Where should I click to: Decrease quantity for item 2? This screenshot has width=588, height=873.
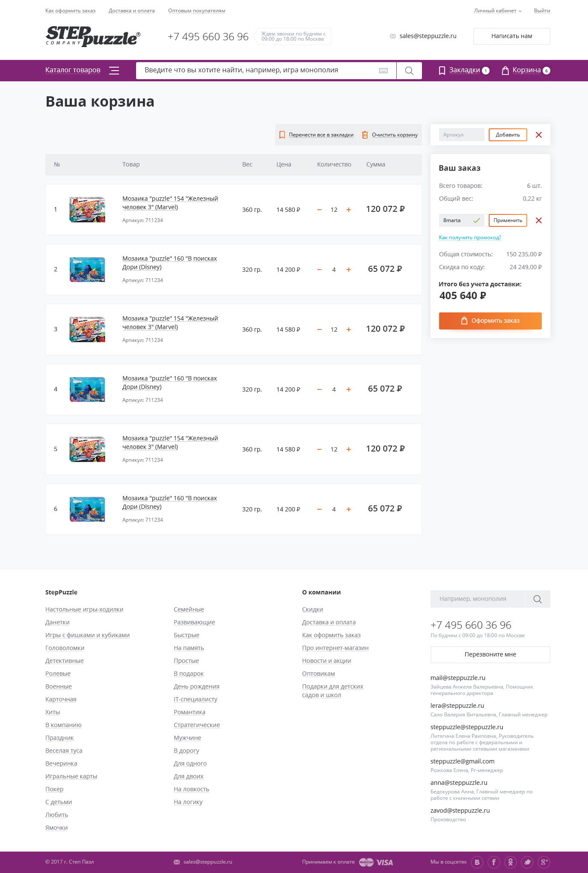tap(319, 270)
